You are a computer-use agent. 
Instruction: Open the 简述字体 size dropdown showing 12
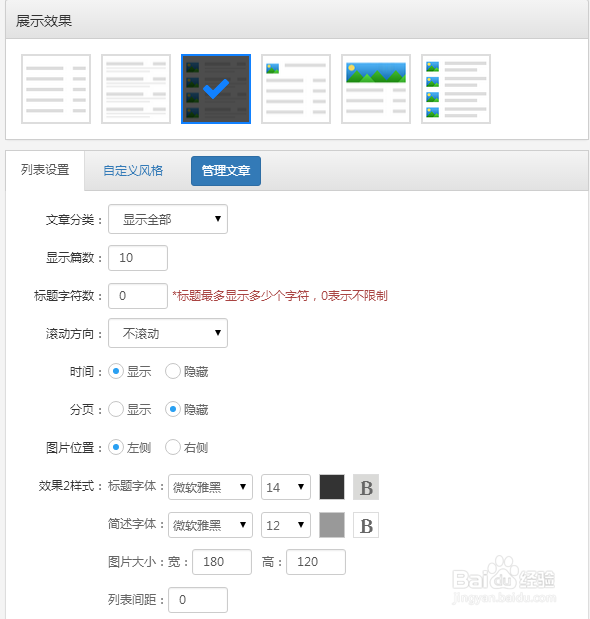(x=286, y=525)
